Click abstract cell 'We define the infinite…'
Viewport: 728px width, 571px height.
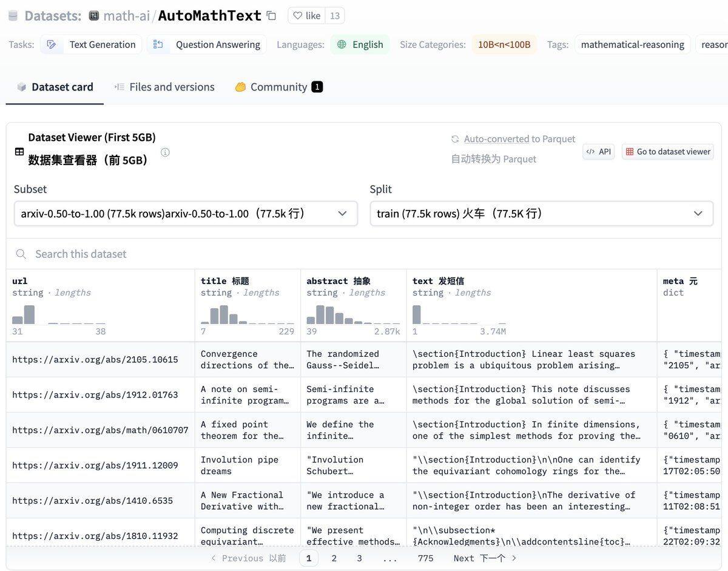pyautogui.click(x=354, y=430)
